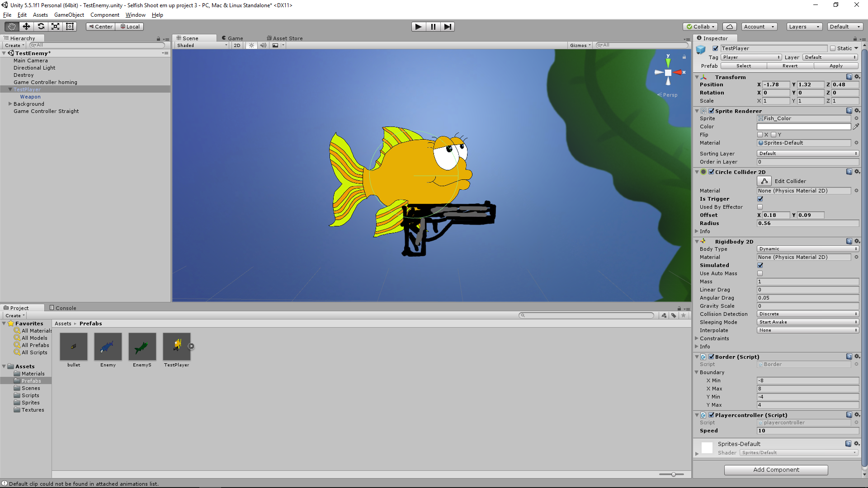Toggle scene audio speaker icon
Viewport: 868px width, 488px height.
click(x=263, y=45)
